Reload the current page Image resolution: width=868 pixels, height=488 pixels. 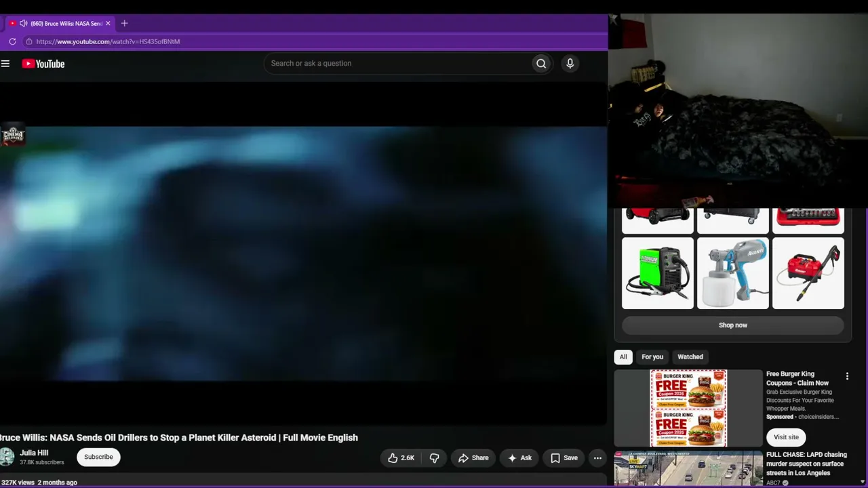[x=12, y=41]
